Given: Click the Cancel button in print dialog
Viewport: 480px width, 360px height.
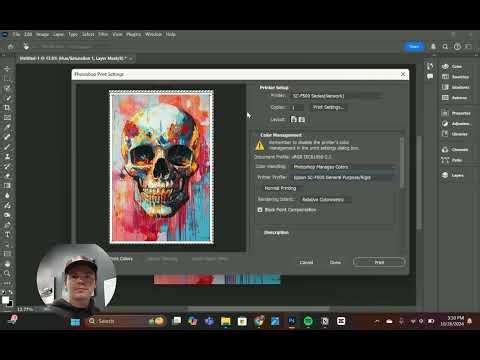Looking at the screenshot, I should [x=306, y=262].
